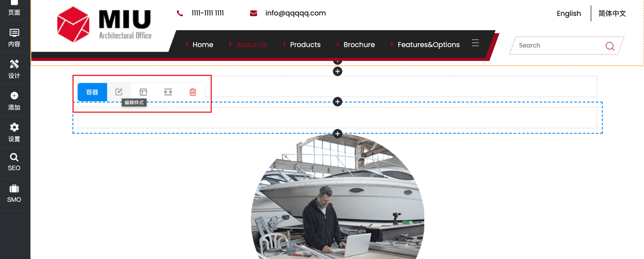This screenshot has width=644, height=259.
Task: Switch language to English
Action: [569, 13]
